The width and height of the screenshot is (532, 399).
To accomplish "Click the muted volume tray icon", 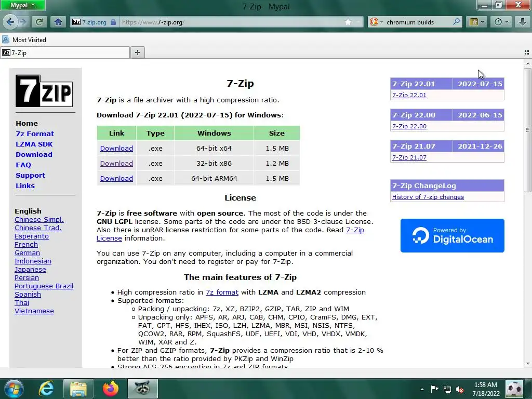I will tap(460, 389).
